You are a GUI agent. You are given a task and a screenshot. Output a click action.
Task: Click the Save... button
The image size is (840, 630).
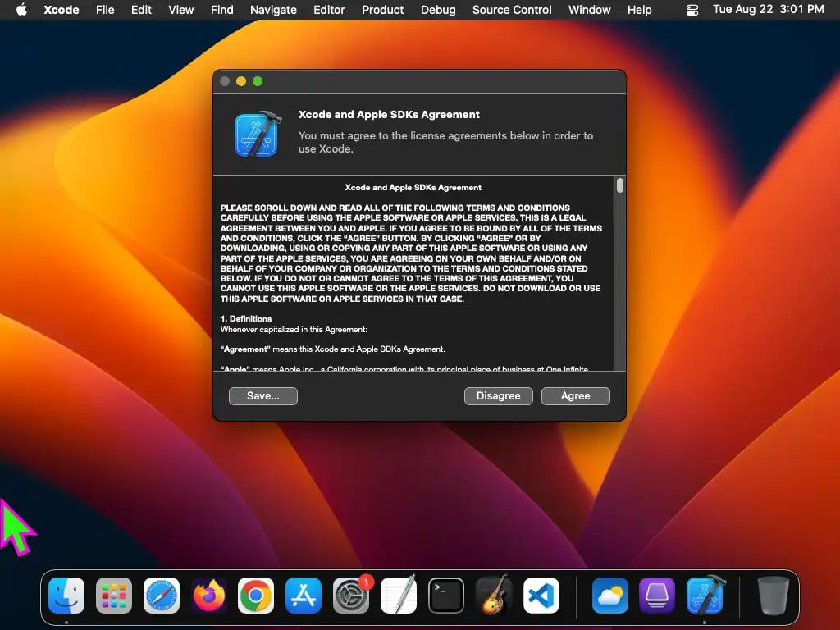[263, 396]
